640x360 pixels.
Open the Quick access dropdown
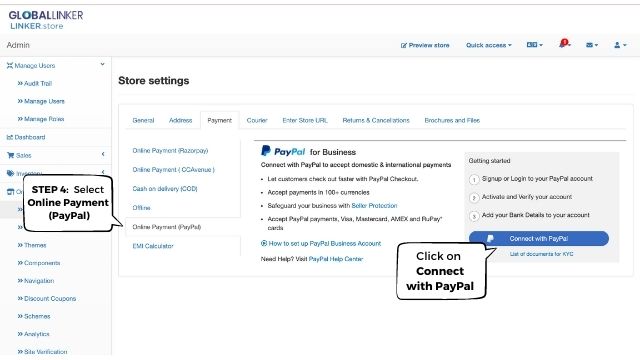tap(489, 45)
